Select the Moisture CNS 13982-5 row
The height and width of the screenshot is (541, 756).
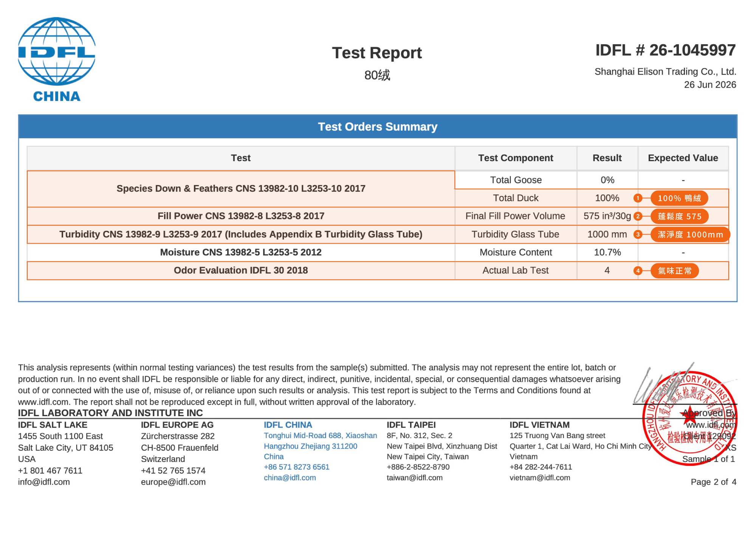click(x=378, y=252)
